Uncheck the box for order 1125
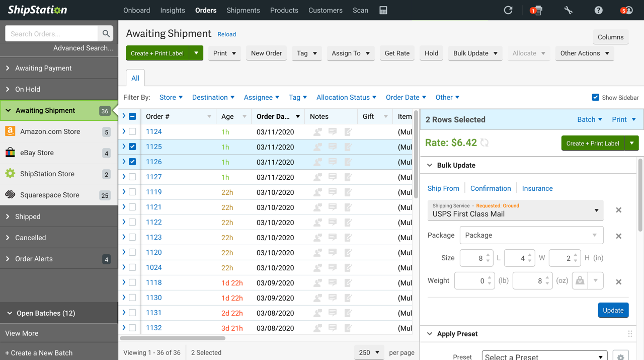Image resolution: width=644 pixels, height=360 pixels. 132,147
